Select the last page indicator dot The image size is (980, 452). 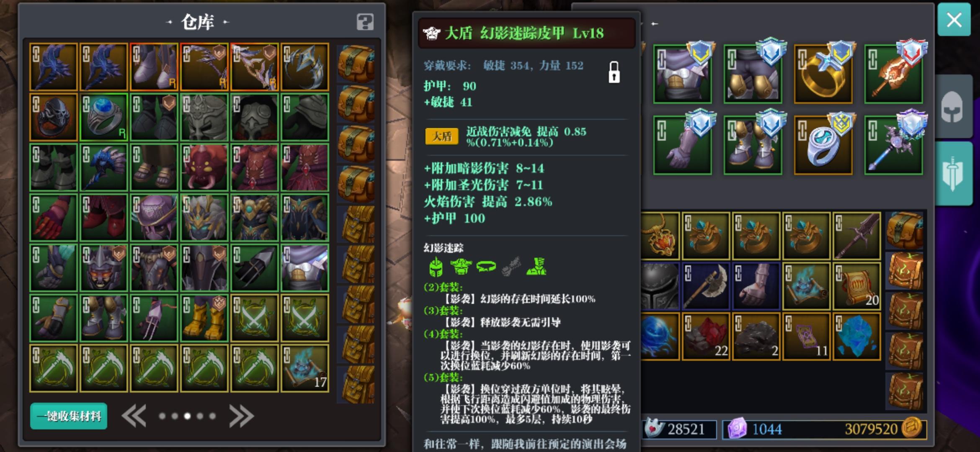[x=212, y=416]
